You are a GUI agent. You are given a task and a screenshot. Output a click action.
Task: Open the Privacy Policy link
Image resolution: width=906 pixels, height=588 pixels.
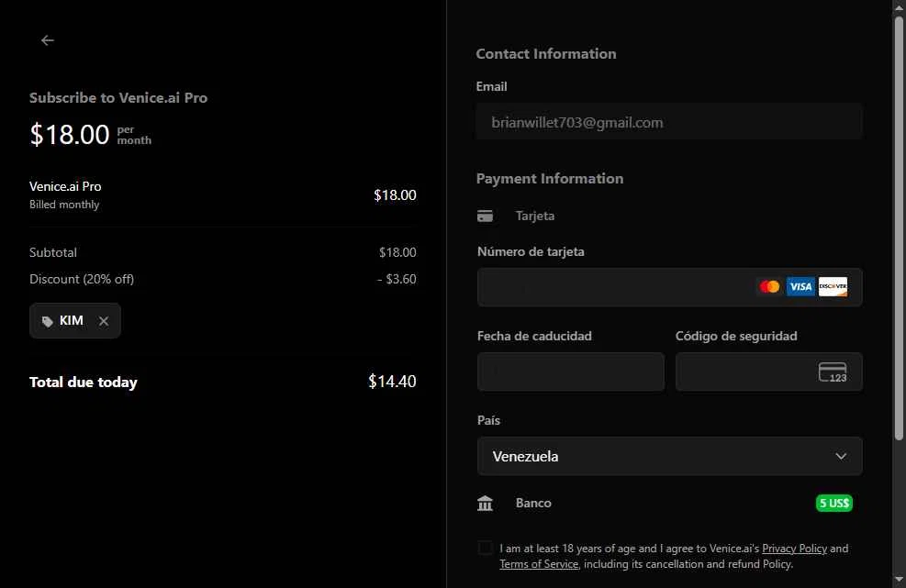pyautogui.click(x=795, y=549)
